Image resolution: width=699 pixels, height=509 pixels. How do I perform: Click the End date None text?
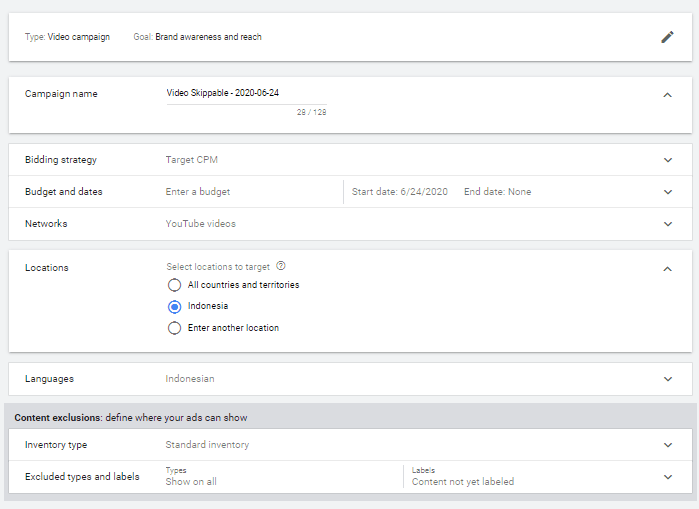pyautogui.click(x=497, y=192)
